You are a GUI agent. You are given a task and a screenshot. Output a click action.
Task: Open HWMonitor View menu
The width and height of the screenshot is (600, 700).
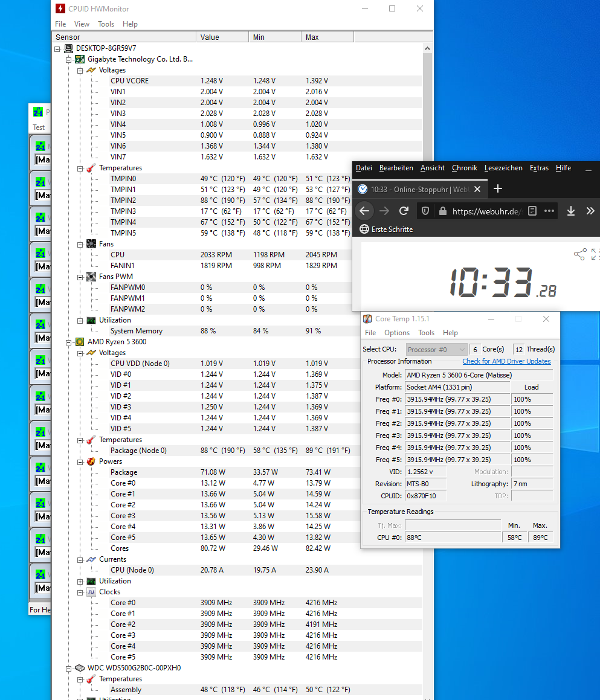click(82, 24)
